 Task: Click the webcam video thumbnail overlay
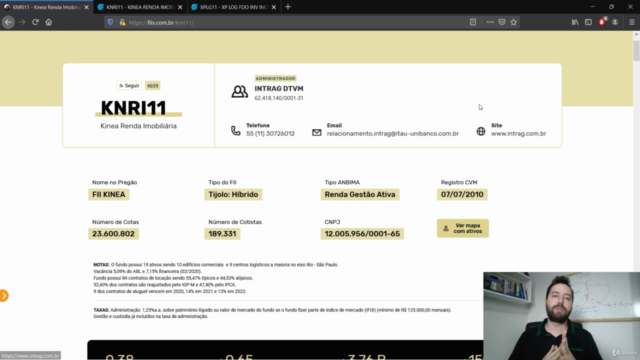point(562,316)
